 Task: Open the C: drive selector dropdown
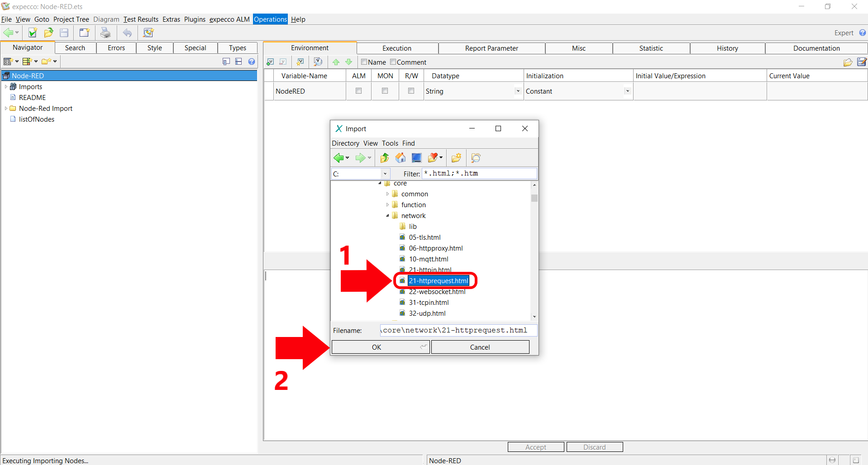coord(385,174)
